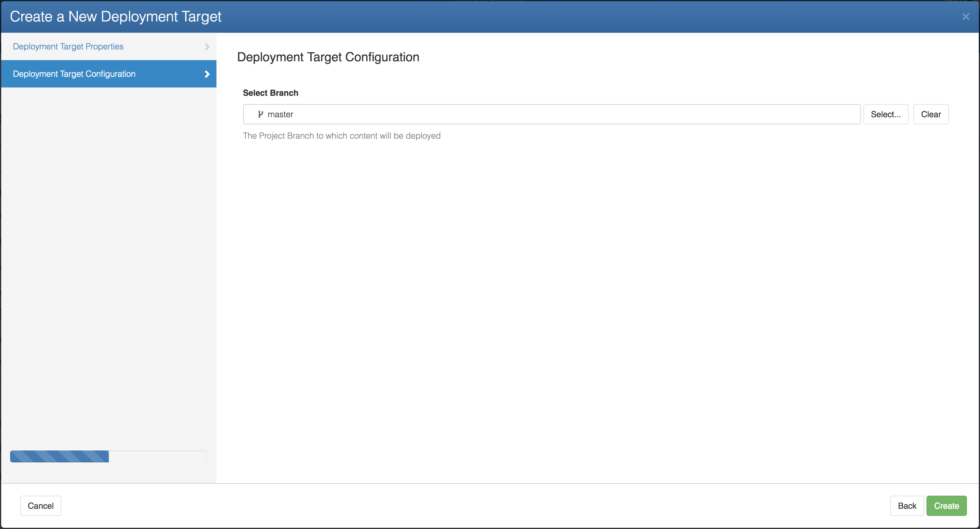Click the chevron next to Deployment Target Properties

point(207,46)
